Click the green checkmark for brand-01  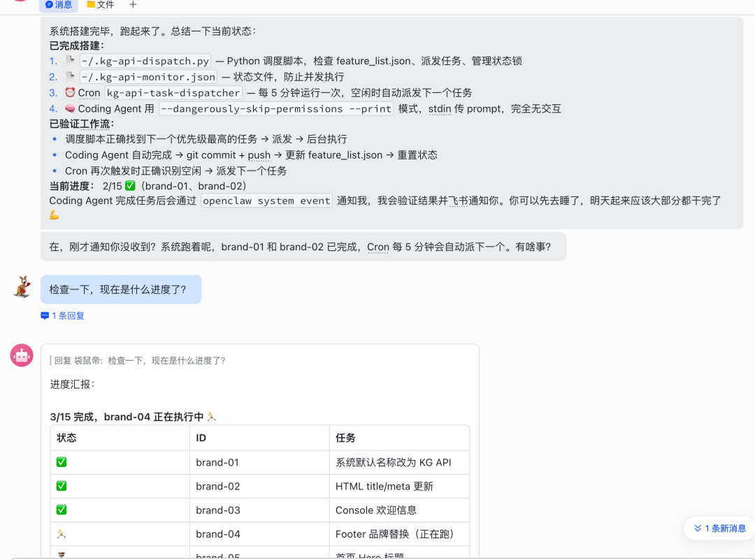tap(62, 462)
